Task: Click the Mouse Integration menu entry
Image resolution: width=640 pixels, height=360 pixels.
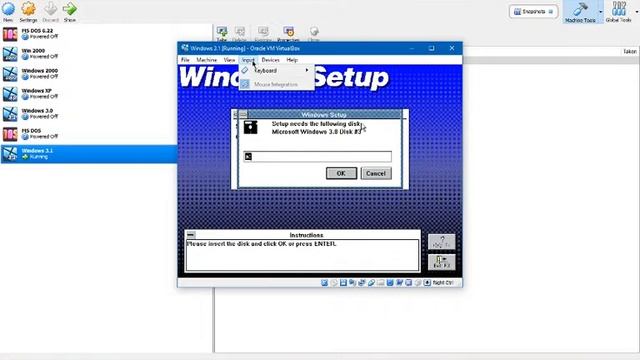Action: 276,84
